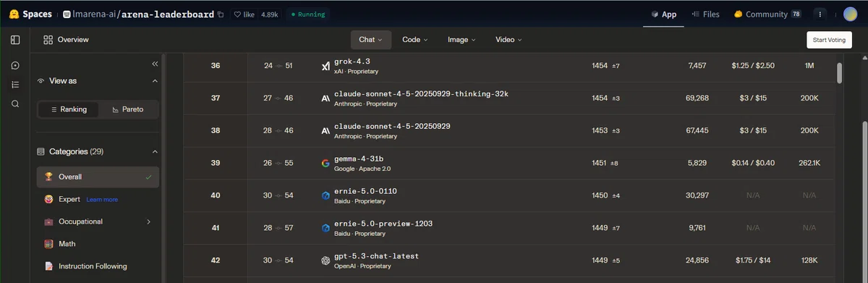Viewport: 868px width, 283px height.
Task: Open the user profile avatar
Action: pos(851,14)
